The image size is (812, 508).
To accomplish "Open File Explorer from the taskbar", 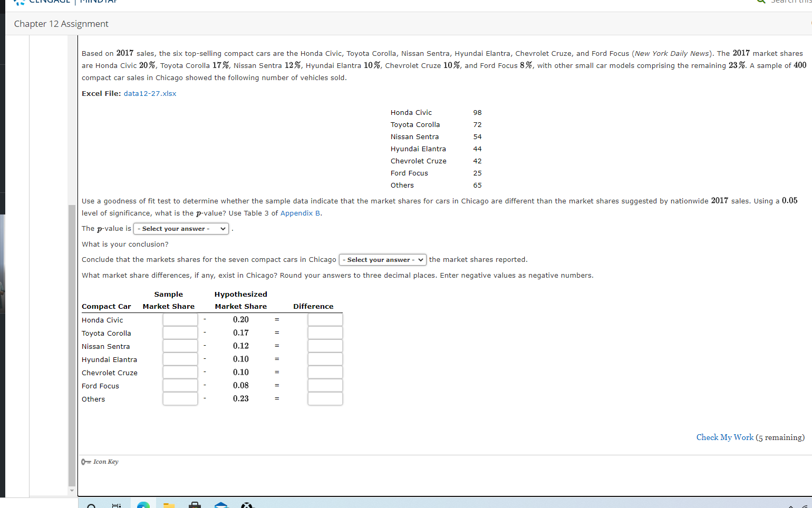I will pyautogui.click(x=169, y=505).
